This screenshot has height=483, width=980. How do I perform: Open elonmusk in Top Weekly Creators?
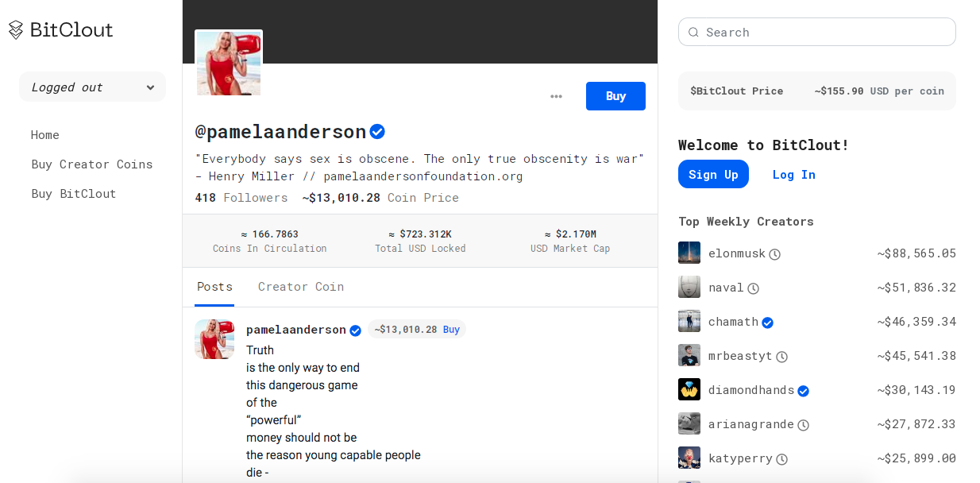click(x=737, y=254)
